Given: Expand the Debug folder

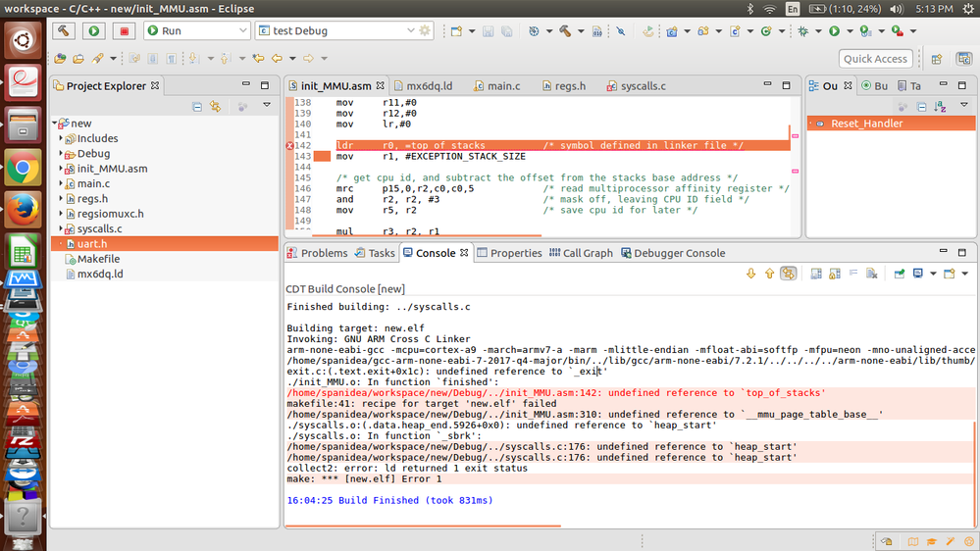Looking at the screenshot, I should click(x=61, y=153).
